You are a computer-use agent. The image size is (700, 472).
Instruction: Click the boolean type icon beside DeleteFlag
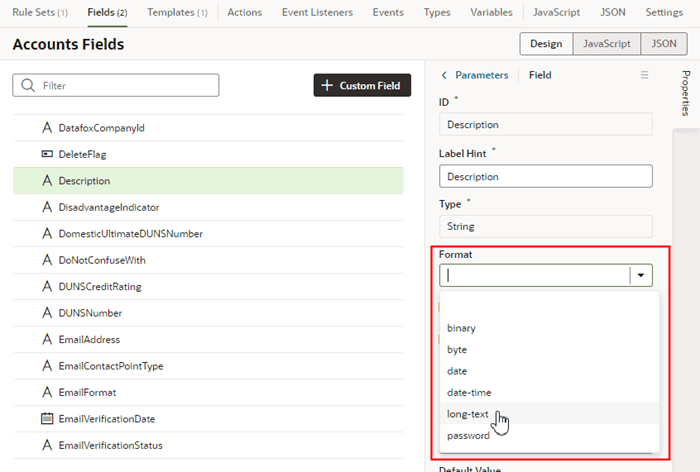pyautogui.click(x=47, y=154)
